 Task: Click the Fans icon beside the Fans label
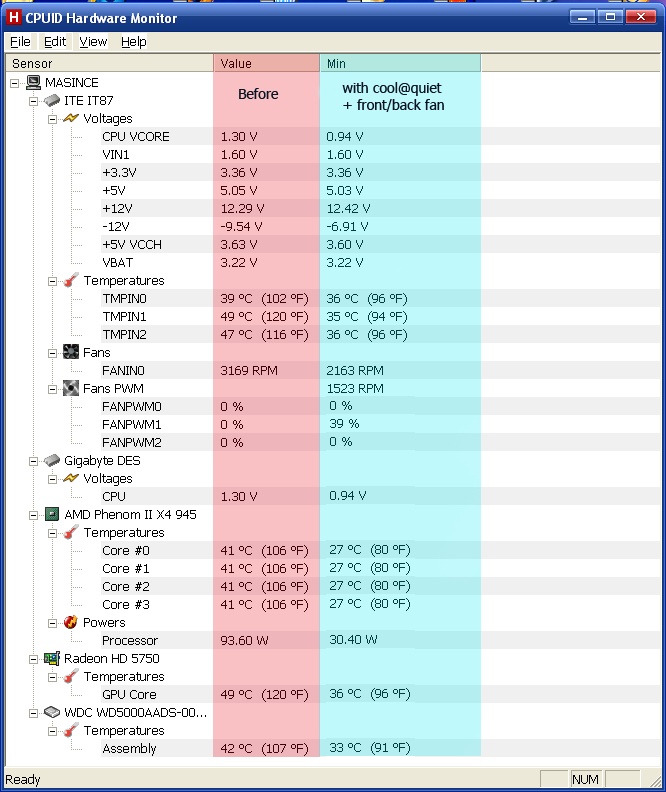pyautogui.click(x=71, y=352)
